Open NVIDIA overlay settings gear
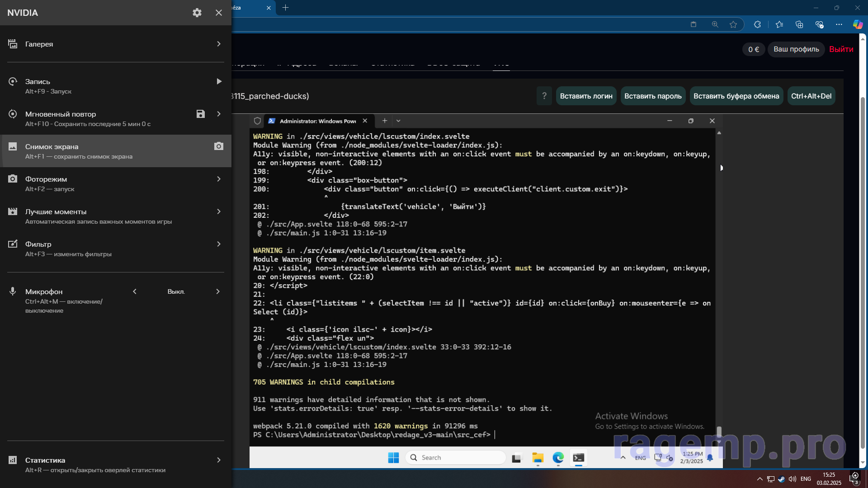868x488 pixels. tap(197, 13)
